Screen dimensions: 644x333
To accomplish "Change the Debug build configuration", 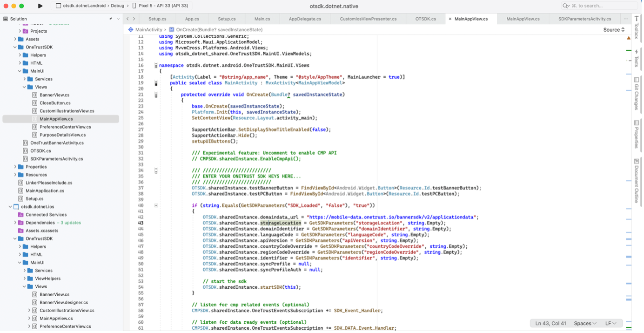I will (118, 6).
